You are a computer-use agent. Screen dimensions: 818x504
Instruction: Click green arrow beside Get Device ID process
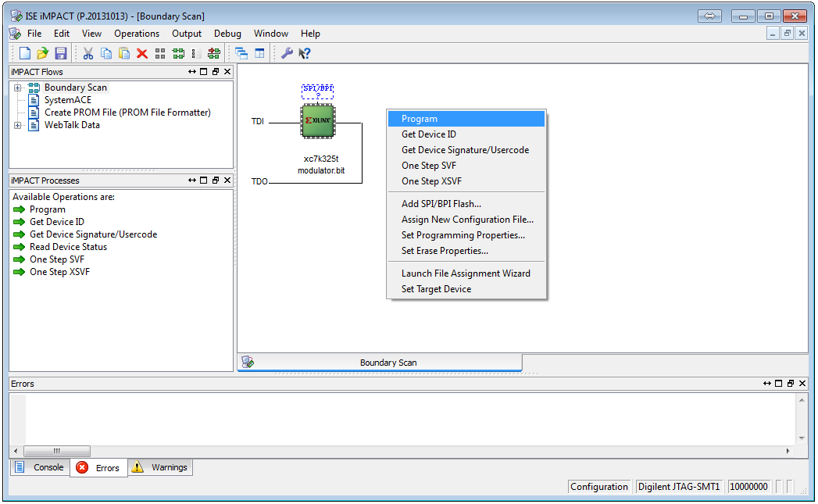20,222
